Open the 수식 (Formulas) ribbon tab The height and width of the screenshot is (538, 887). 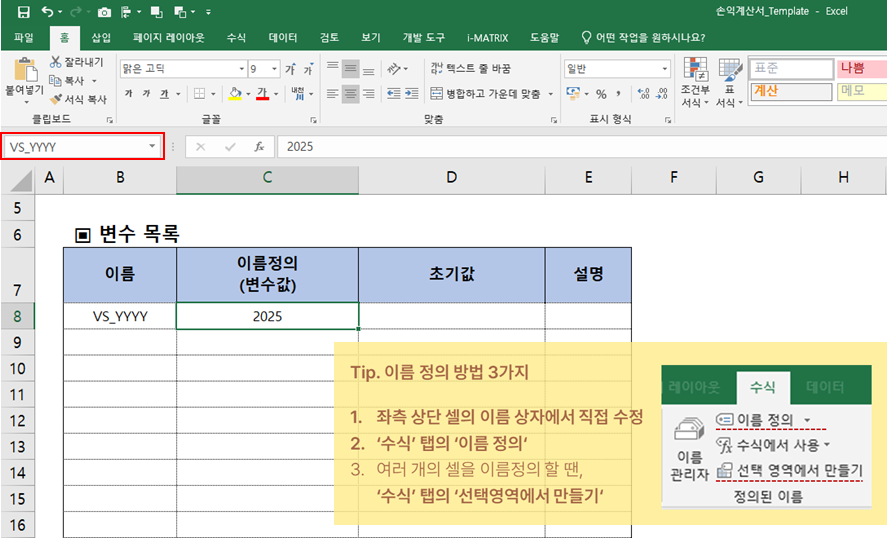pos(236,38)
